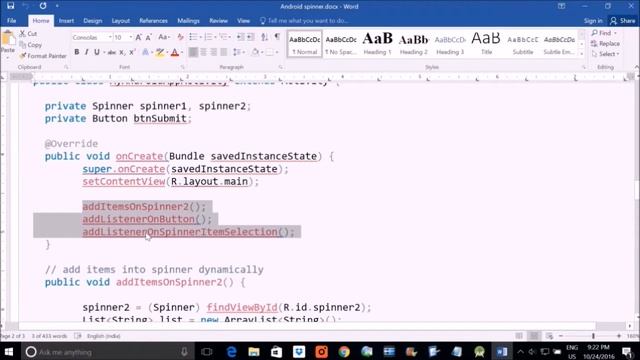Pick the text highlight color
Screen dimensions: 640x360
pyautogui.click(x=160, y=52)
